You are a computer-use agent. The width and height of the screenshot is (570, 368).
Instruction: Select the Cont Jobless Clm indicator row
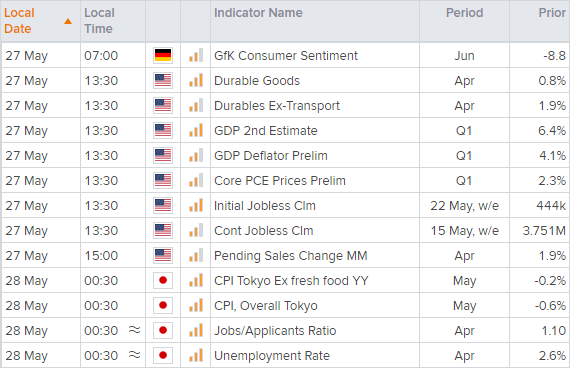285,231
